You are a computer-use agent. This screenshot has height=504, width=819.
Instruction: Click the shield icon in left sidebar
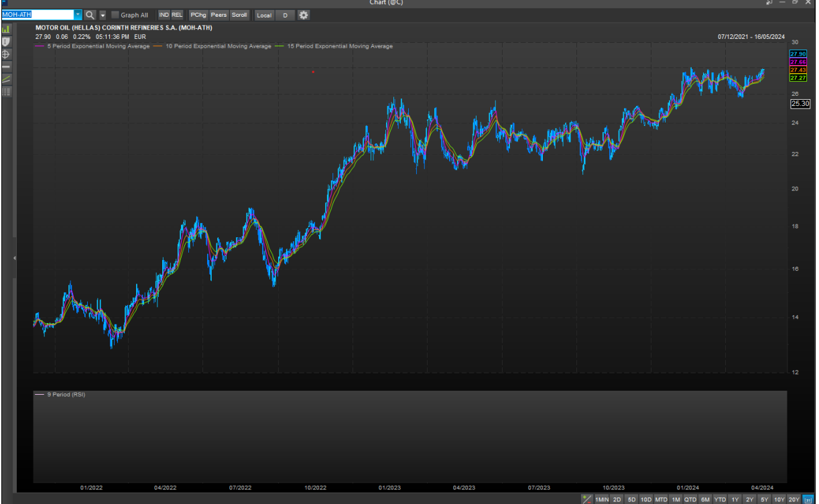coord(7,42)
